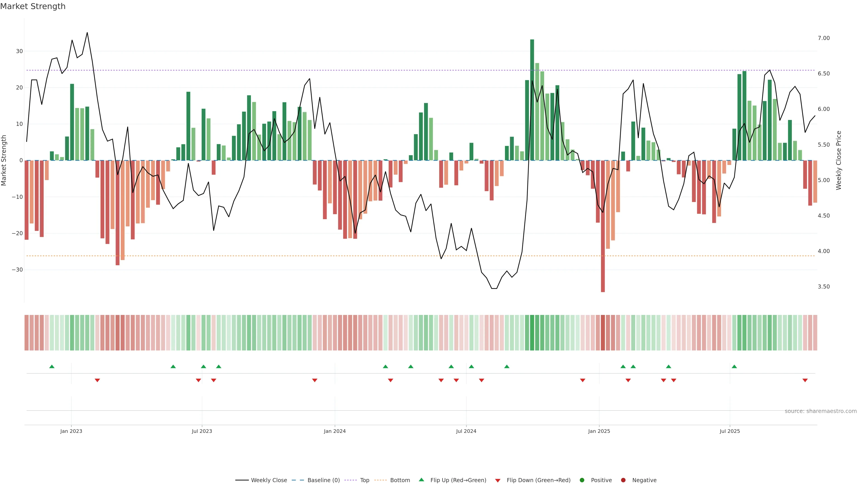Viewport: 868px width, 488px height.
Task: Click the first flip-up marker before Jan 2023
Action: [52, 366]
